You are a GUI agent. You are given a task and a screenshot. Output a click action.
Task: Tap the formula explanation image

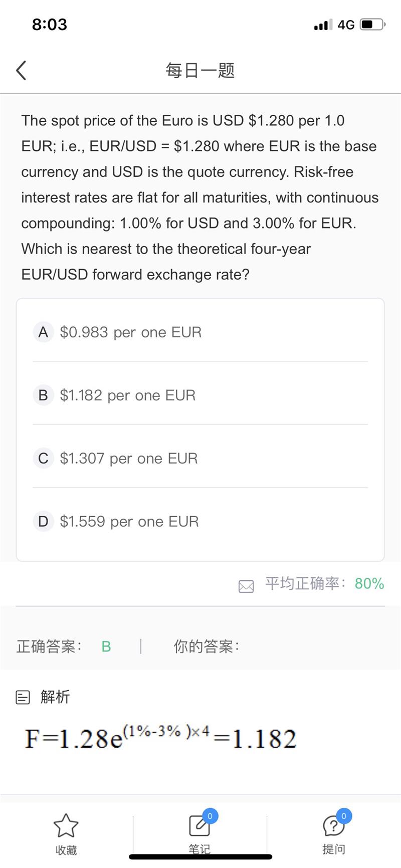point(160,739)
